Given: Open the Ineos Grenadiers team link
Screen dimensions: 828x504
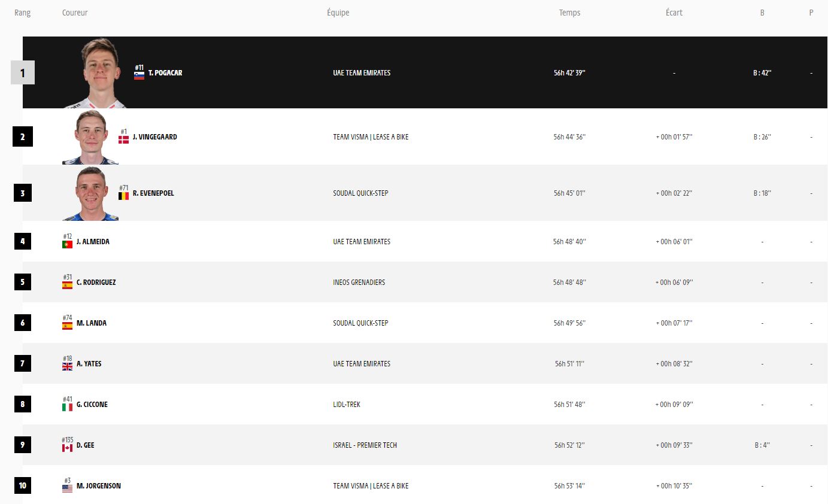Looking at the screenshot, I should 359,283.
